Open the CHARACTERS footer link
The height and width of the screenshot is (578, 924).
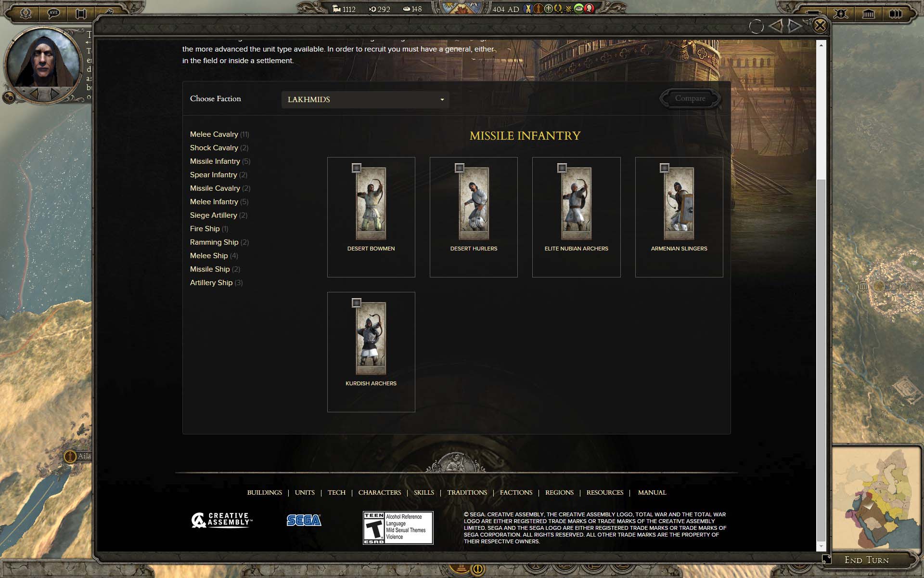[380, 492]
